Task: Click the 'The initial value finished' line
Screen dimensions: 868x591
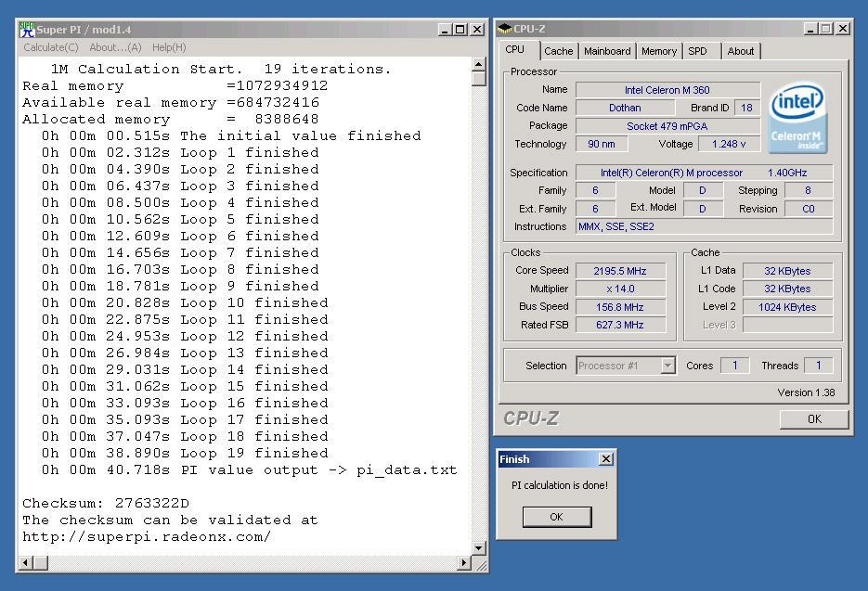Action: tap(231, 136)
